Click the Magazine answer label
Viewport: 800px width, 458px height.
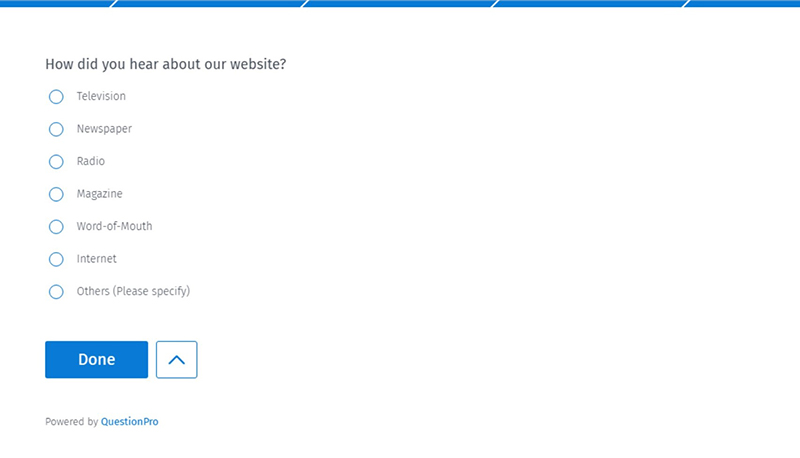pyautogui.click(x=99, y=194)
